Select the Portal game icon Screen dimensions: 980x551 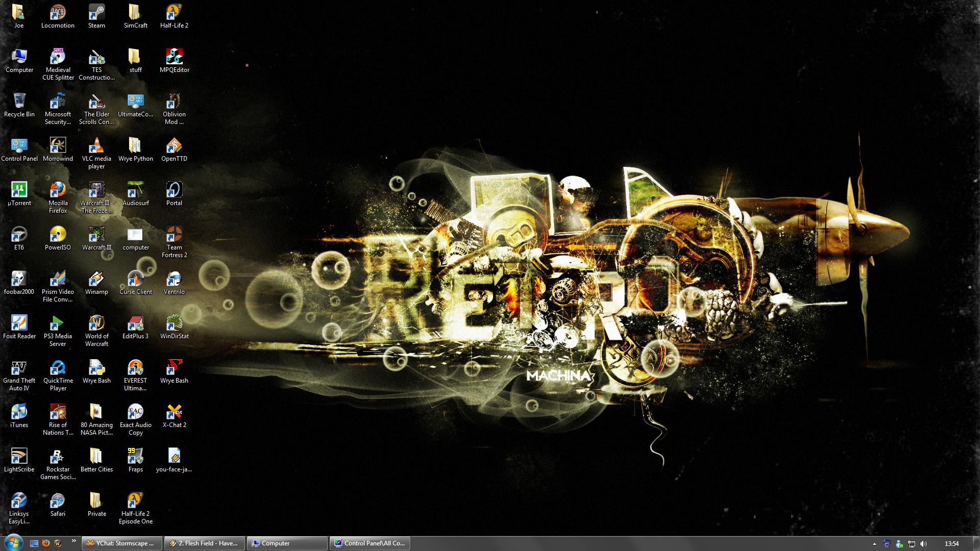click(x=174, y=190)
